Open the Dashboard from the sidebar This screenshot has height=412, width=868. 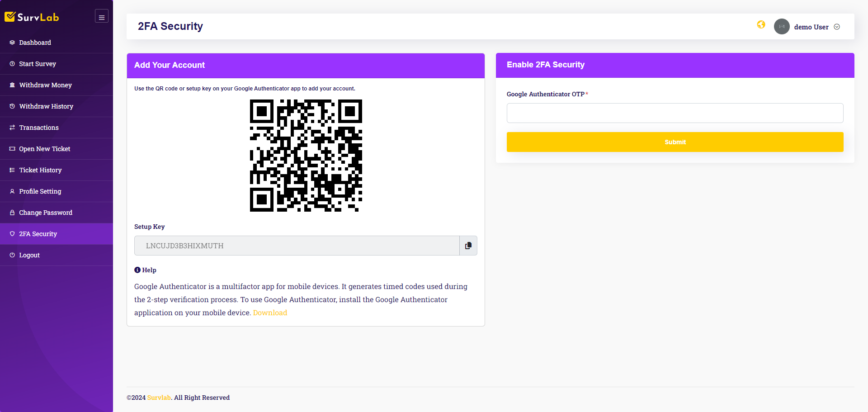35,43
